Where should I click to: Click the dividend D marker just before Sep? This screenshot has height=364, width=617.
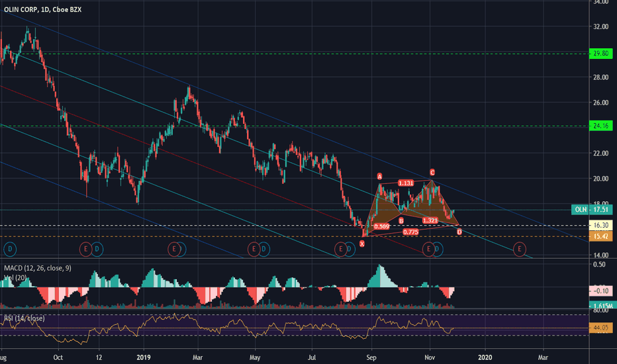349,249
